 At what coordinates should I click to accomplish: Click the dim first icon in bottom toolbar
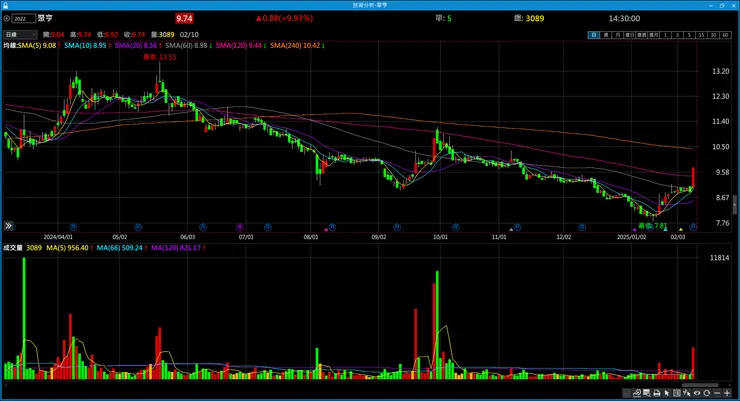pyautogui.click(x=626, y=393)
